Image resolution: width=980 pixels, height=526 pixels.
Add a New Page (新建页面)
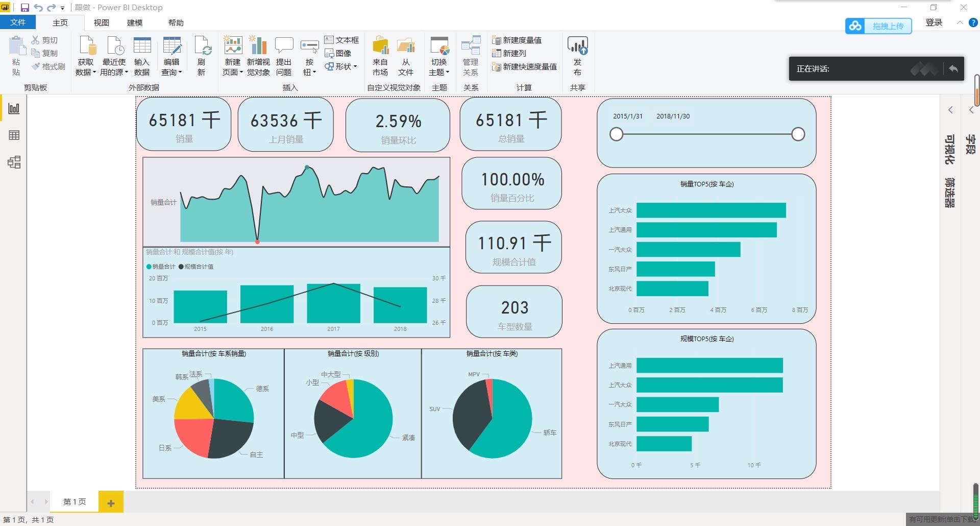(233, 56)
